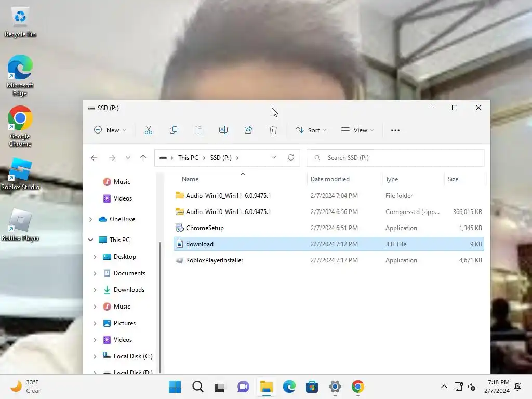Expand Local Disk (C:) tree node

pos(95,356)
